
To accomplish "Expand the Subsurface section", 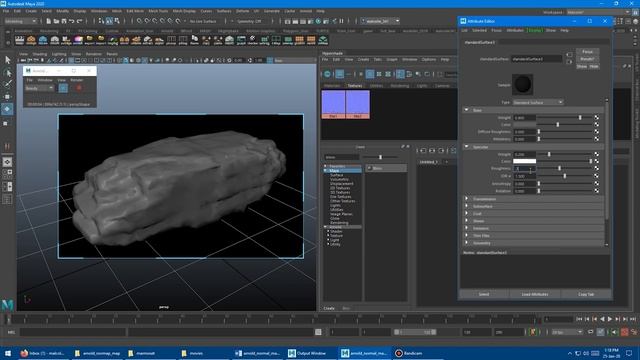I will coord(467,206).
